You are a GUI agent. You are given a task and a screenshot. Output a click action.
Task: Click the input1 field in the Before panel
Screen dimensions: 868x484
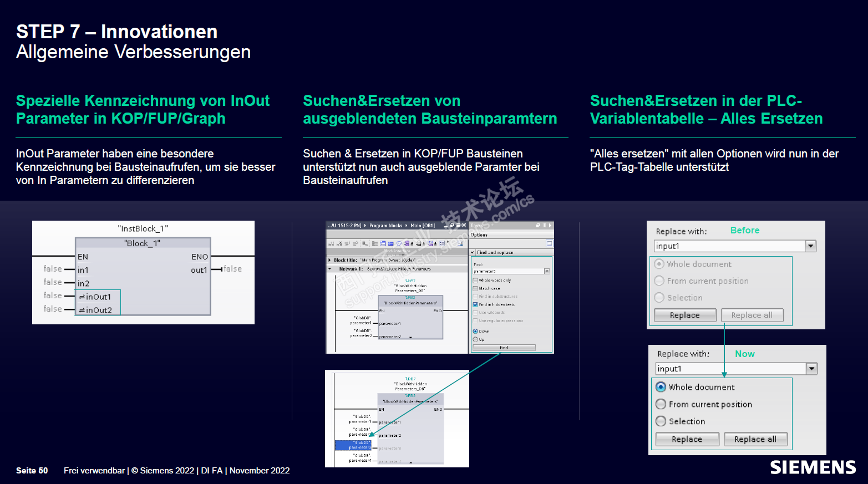click(x=730, y=246)
